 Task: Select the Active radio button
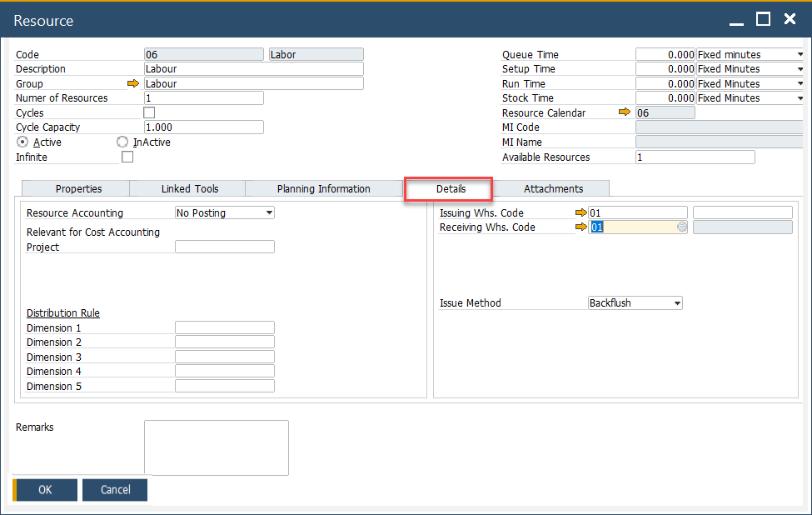(x=22, y=142)
